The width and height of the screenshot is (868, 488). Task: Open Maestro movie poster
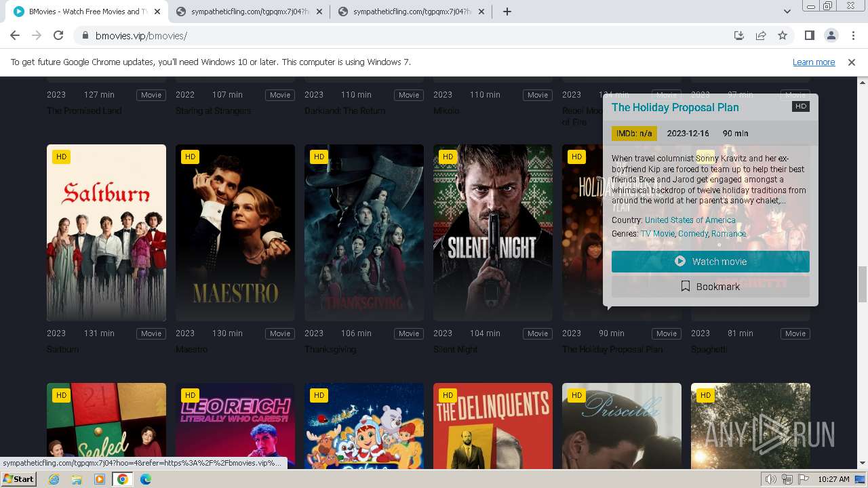point(235,232)
